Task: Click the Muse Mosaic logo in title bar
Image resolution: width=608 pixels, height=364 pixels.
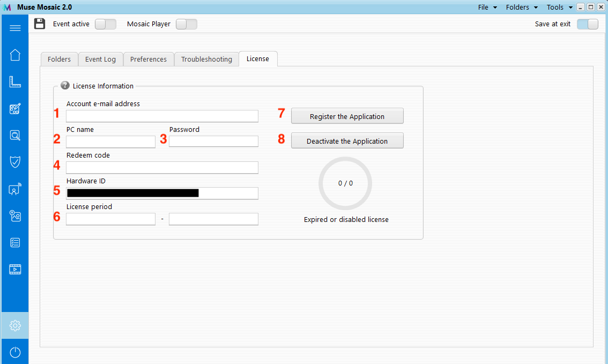Action: [x=7, y=8]
